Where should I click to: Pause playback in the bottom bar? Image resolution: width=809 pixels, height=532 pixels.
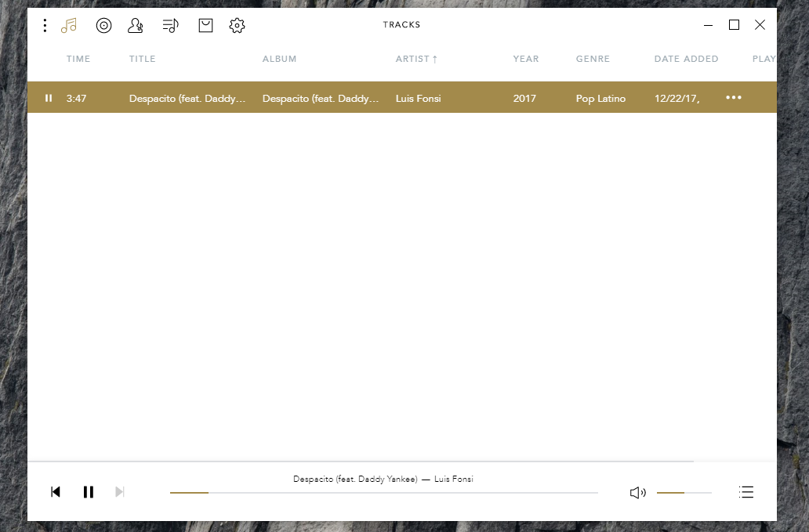point(89,492)
